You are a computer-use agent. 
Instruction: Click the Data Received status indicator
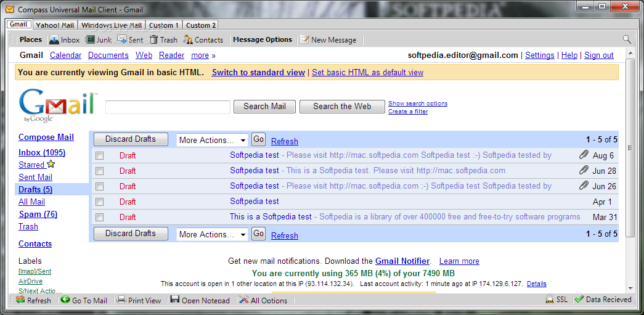click(603, 300)
